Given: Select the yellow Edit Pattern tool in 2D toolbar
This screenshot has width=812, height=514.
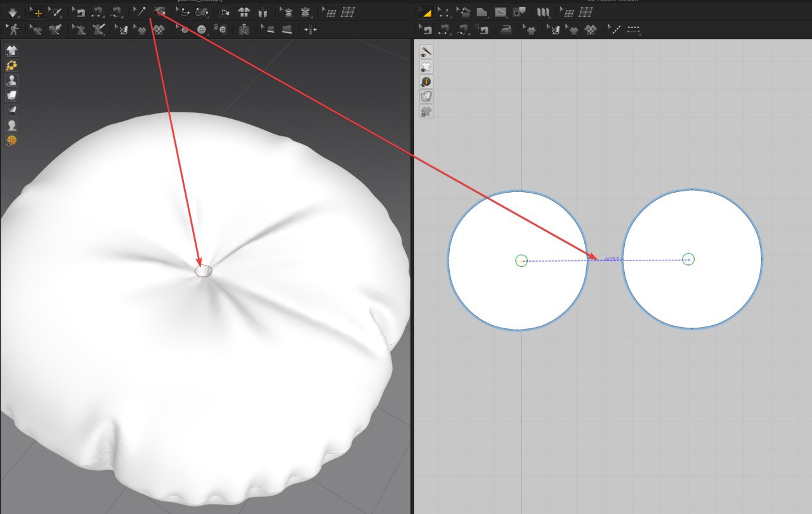Looking at the screenshot, I should coord(426,12).
